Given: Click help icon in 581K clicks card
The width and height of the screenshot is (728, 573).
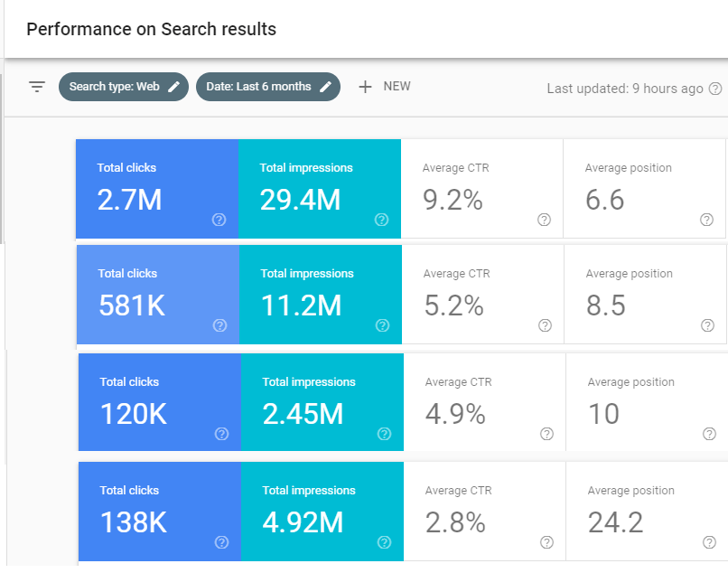Looking at the screenshot, I should 219,325.
